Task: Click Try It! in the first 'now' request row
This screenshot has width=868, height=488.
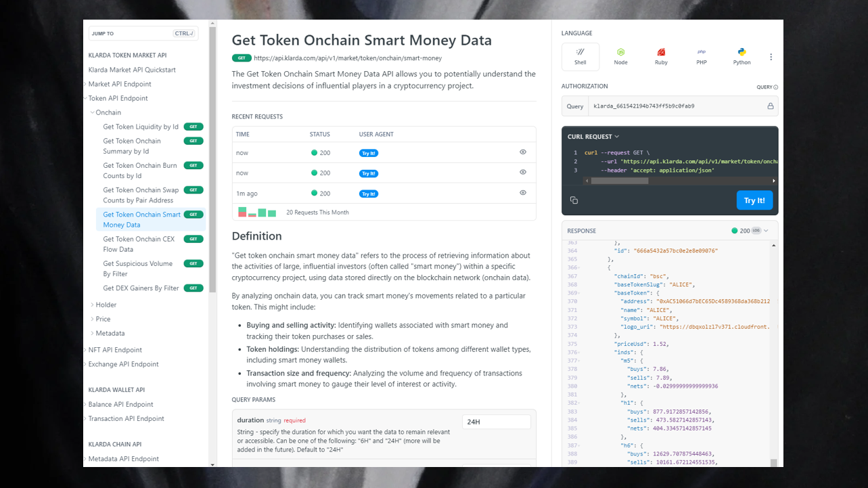Action: (x=369, y=153)
